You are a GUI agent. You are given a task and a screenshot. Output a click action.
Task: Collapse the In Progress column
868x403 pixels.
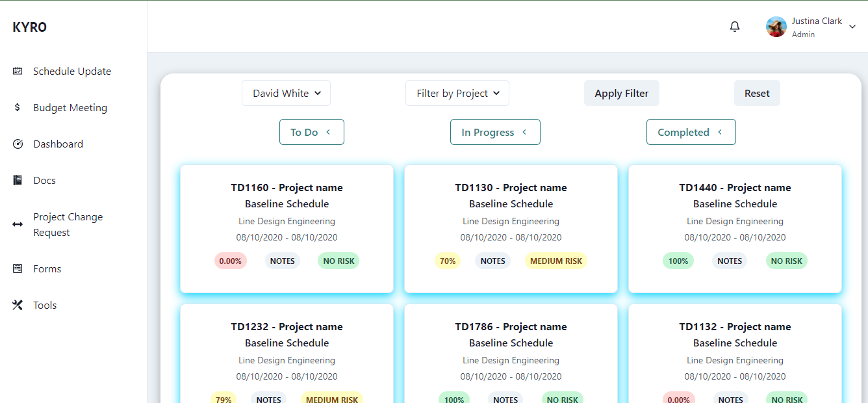(525, 131)
